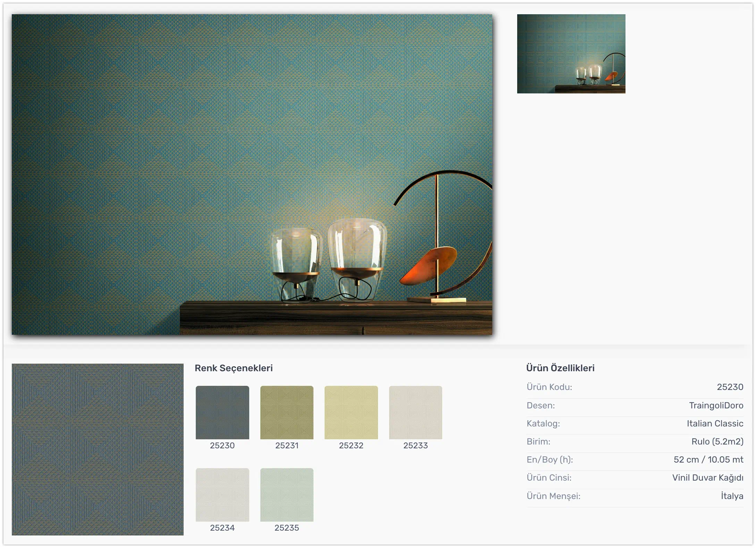This screenshot has width=756, height=548.
Task: Click the 25231 swatch label
Action: pyautogui.click(x=287, y=446)
